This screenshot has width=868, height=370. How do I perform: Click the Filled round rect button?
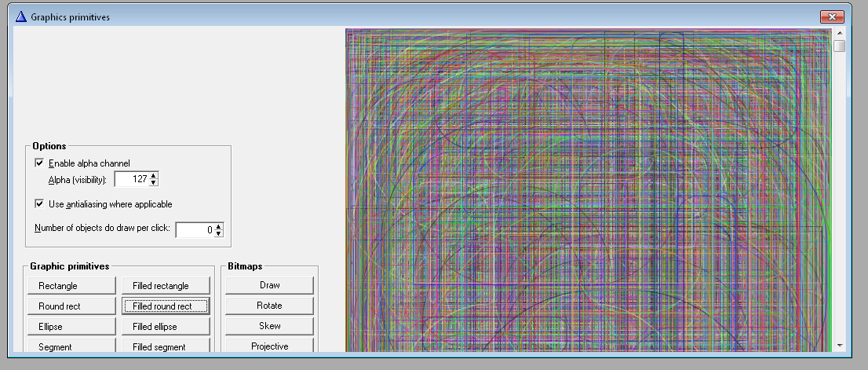[x=166, y=306]
